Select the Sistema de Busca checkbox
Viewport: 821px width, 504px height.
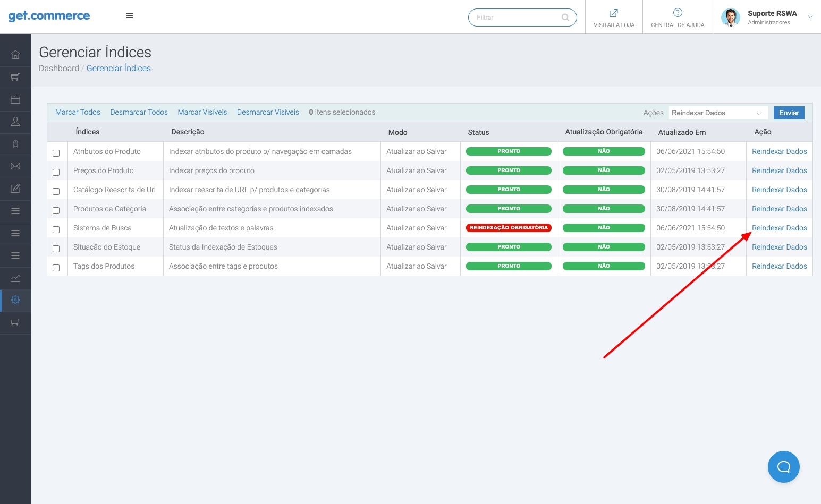56,229
